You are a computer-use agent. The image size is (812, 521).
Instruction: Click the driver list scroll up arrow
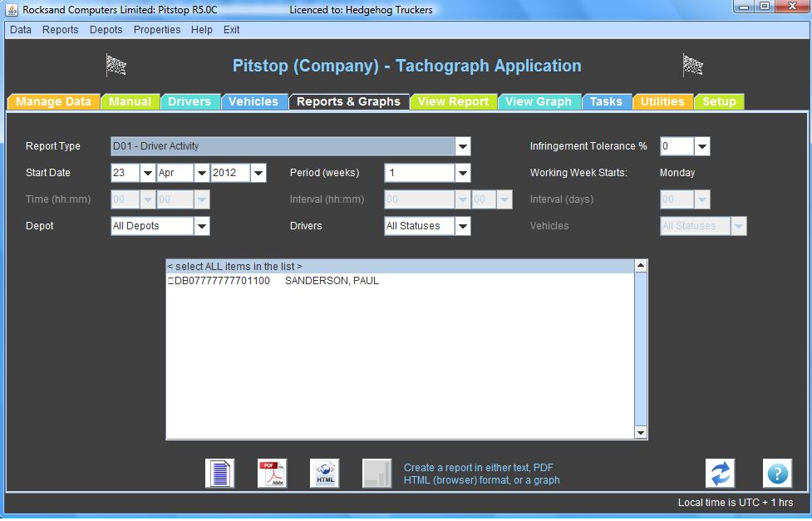coord(641,266)
